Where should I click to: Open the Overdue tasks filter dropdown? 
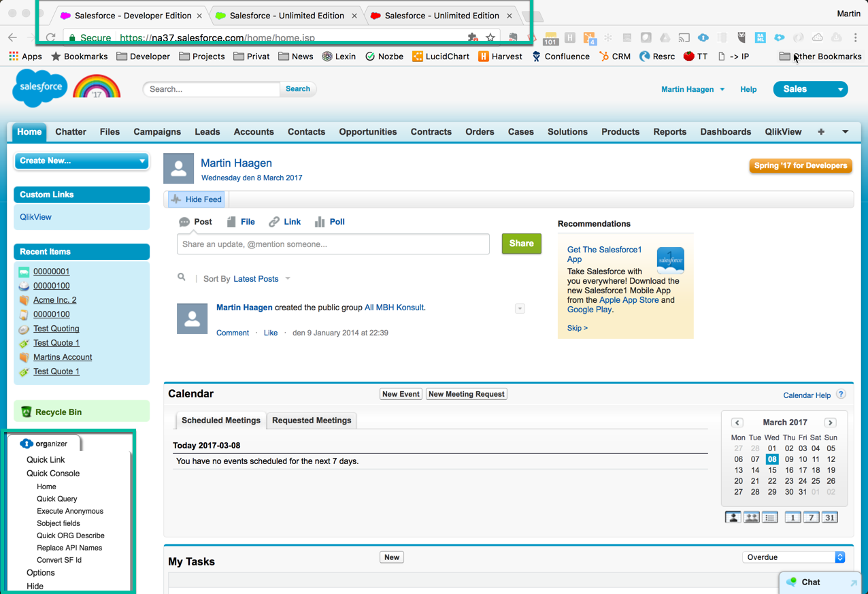[x=794, y=557]
